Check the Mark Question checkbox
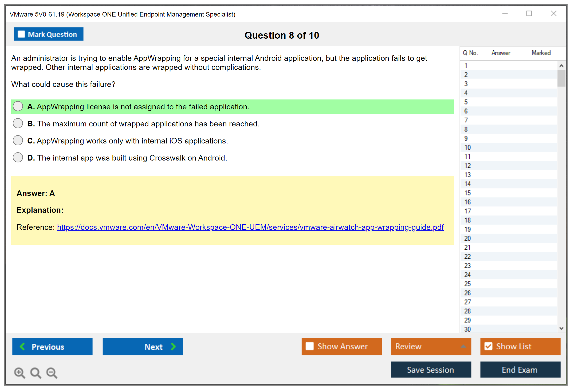574x392 pixels. [x=21, y=34]
